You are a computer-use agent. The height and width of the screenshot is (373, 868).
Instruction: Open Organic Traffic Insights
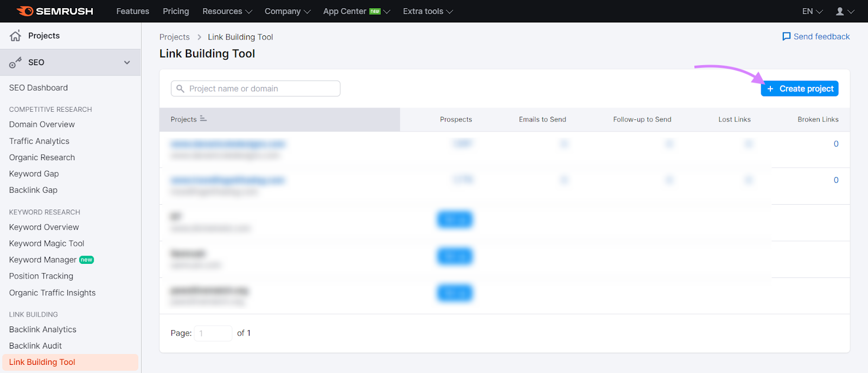click(52, 293)
